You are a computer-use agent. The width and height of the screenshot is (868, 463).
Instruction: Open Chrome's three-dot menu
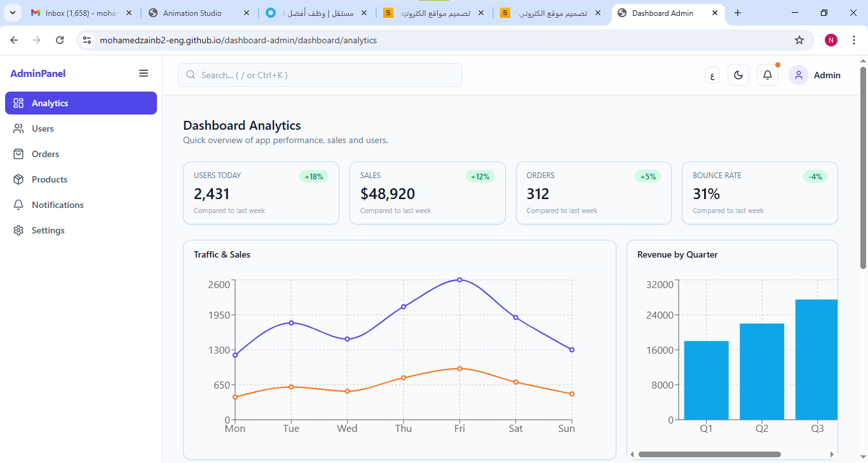854,39
